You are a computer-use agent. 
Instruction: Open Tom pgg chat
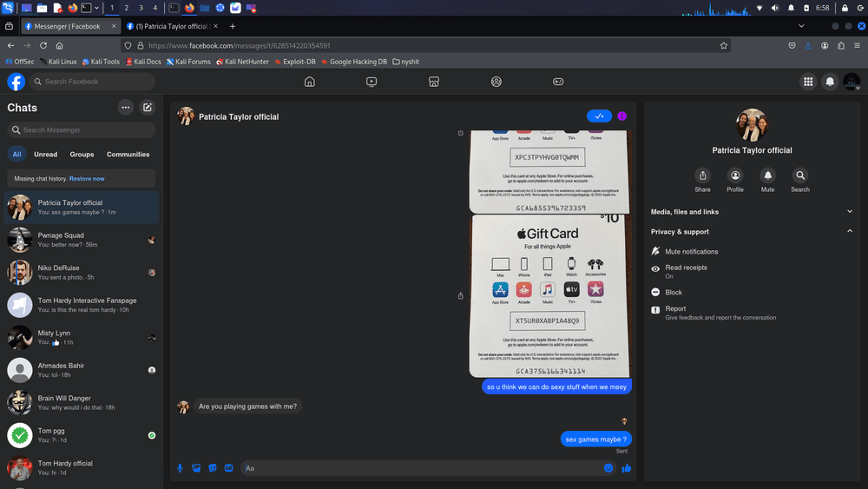[x=82, y=435]
